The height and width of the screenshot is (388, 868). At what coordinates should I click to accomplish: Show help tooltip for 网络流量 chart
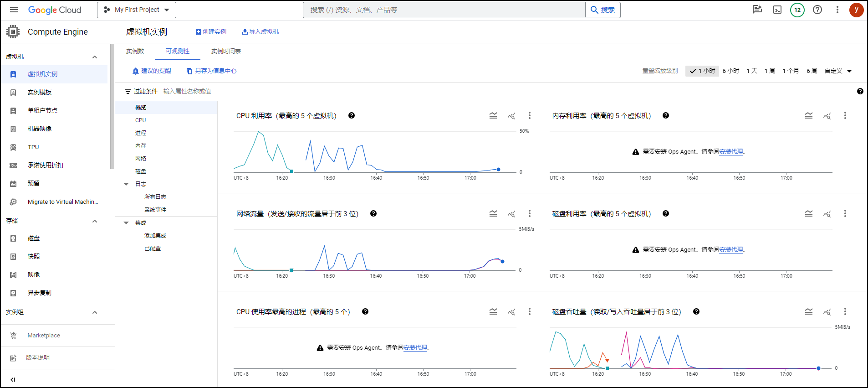coord(373,213)
